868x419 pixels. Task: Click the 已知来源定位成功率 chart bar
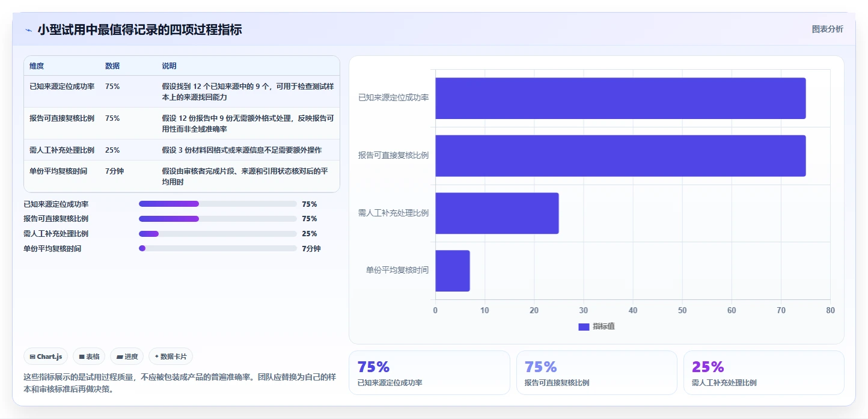coord(620,98)
